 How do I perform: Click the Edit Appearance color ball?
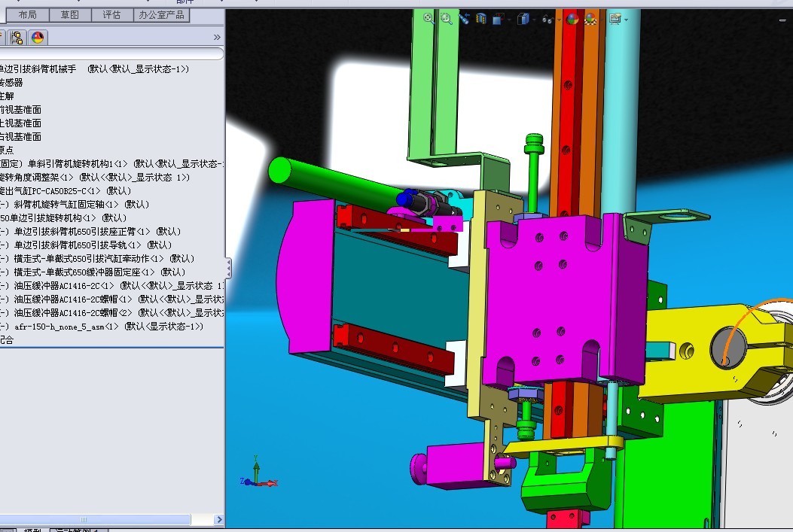click(x=572, y=20)
